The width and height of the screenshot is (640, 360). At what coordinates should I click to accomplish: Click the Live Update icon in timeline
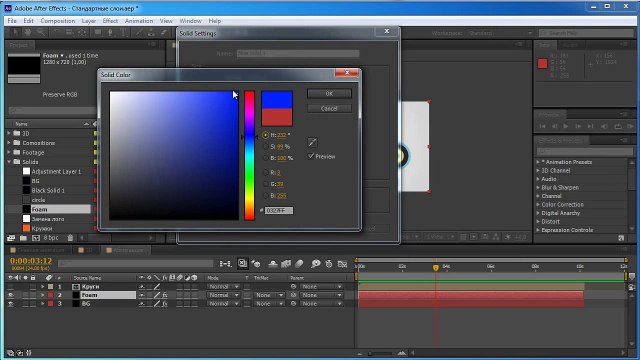tap(242, 264)
